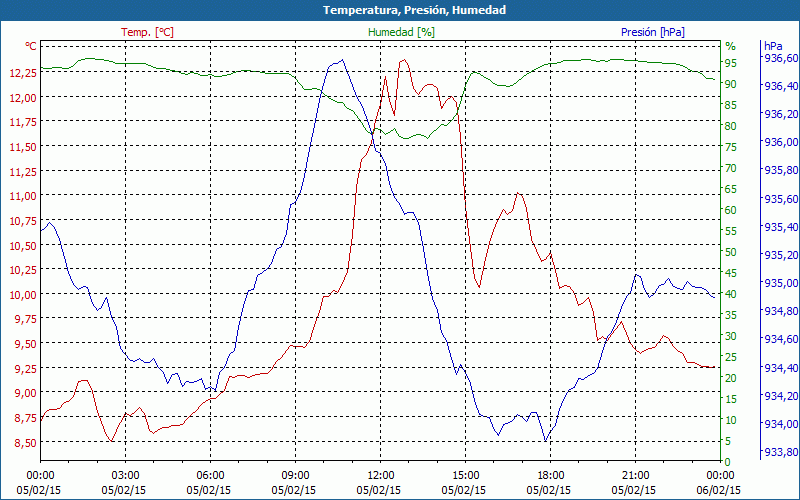Viewport: 800px width, 500px height.
Task: Pick the 40 green axis value
Action: pyautogui.click(x=731, y=294)
